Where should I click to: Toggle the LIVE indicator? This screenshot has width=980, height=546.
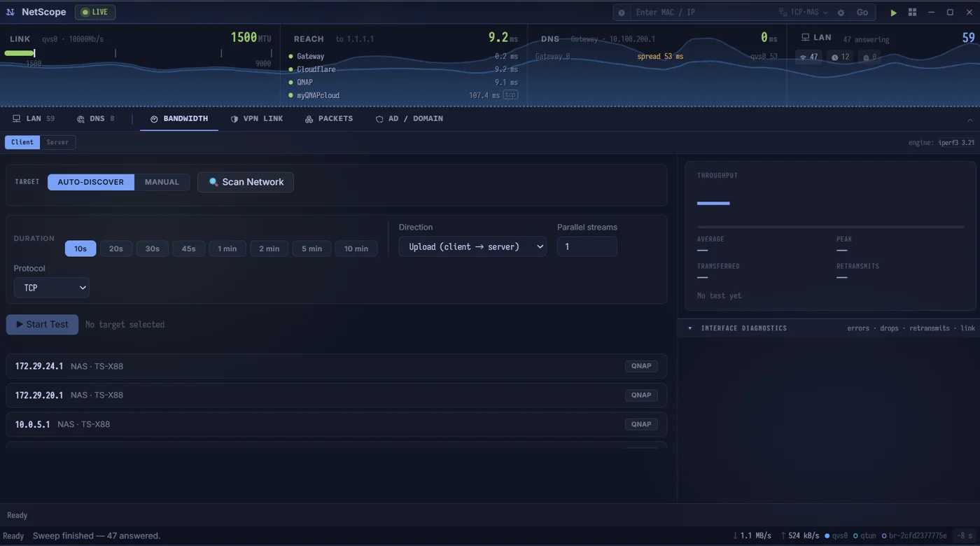(95, 12)
